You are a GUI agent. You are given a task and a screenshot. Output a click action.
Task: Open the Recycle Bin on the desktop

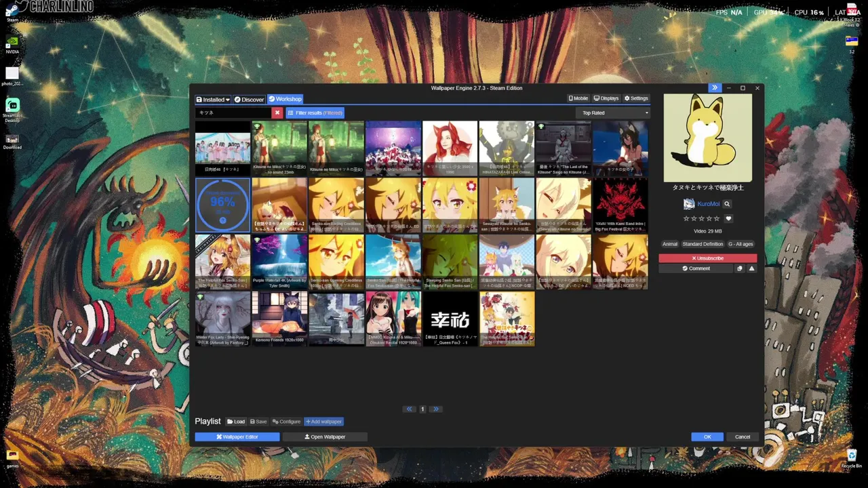[851, 458]
